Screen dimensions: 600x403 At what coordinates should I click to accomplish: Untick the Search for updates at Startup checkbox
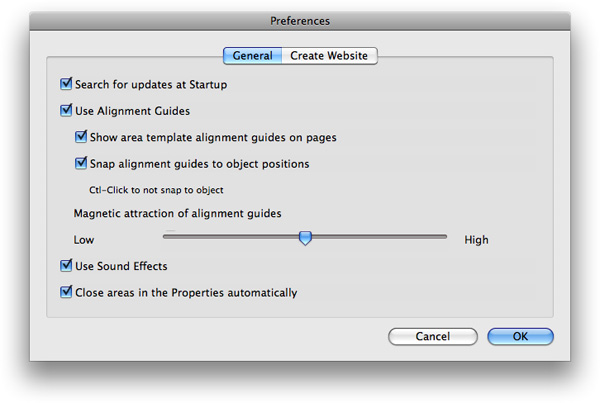(66, 84)
